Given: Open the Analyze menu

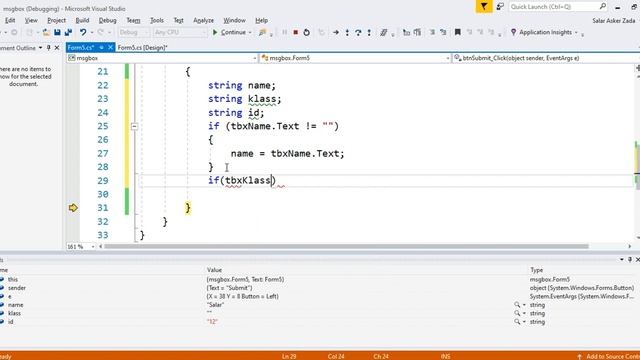Looking at the screenshot, I should pyautogui.click(x=203, y=20).
